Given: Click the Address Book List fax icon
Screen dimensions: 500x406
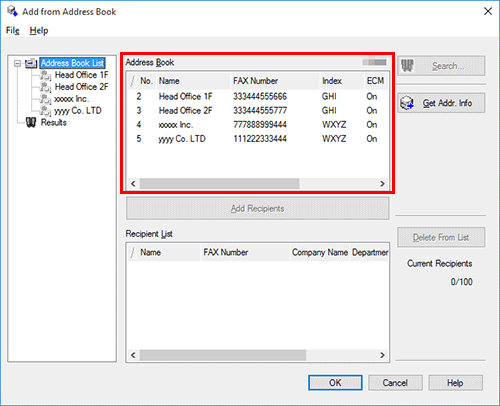Looking at the screenshot, I should pyautogui.click(x=31, y=63).
